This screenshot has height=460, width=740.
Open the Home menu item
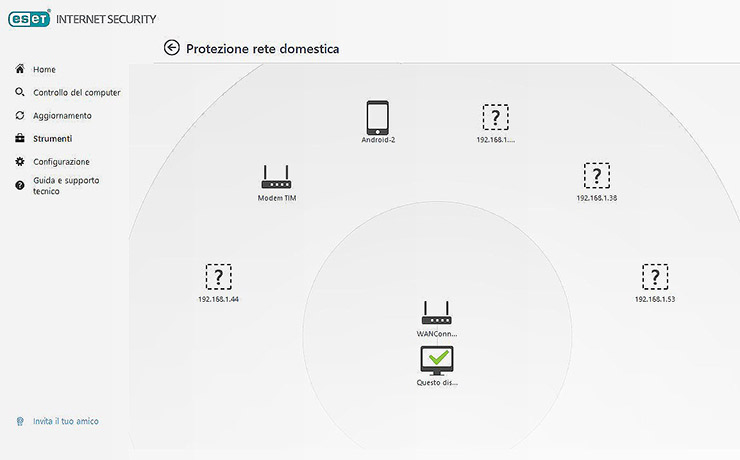point(44,69)
